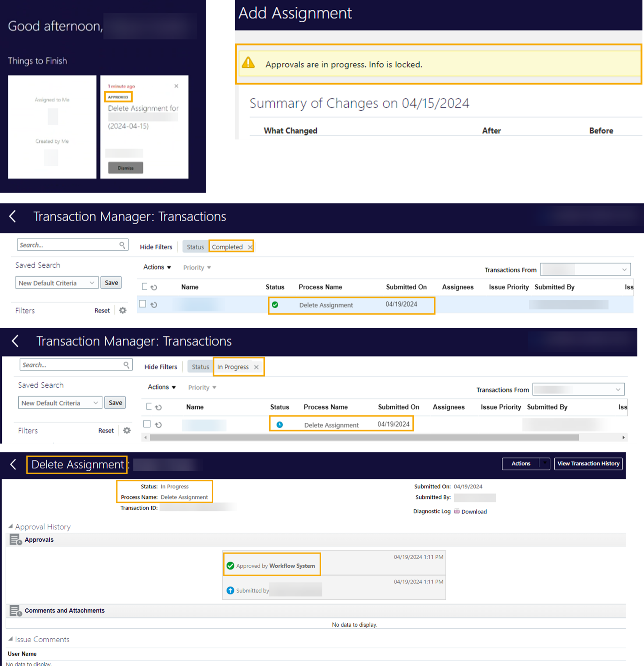Open the New Default Criteria saved search dropdown
The width and height of the screenshot is (644, 666).
(x=57, y=283)
